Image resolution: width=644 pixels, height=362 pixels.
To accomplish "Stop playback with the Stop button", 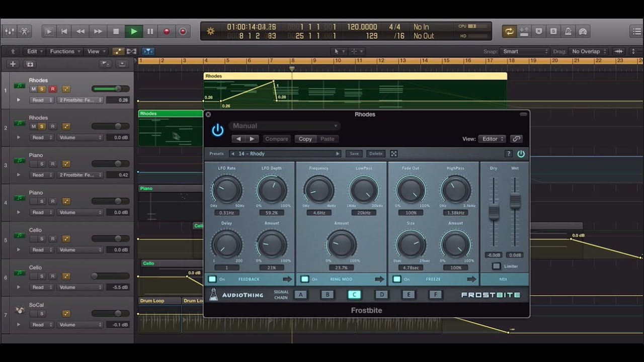I will pyautogui.click(x=116, y=31).
